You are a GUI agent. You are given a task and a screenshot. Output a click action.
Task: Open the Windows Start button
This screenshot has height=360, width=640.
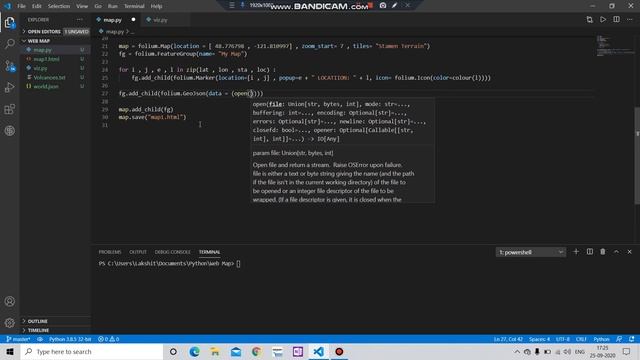coord(10,352)
